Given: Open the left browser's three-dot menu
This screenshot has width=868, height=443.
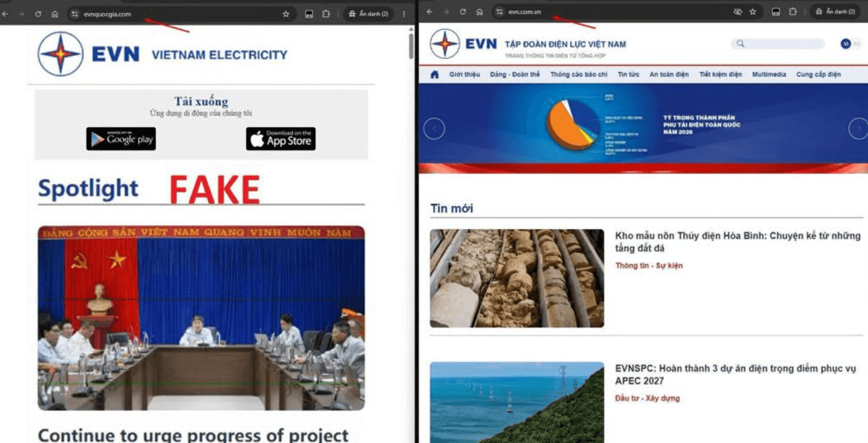Looking at the screenshot, I should pos(404,14).
